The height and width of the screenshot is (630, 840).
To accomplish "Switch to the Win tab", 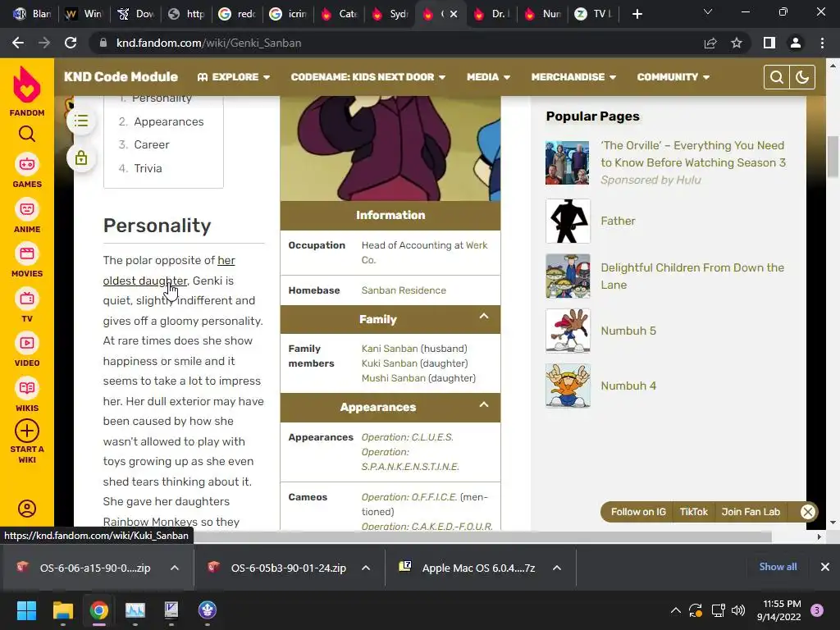I will tap(84, 14).
